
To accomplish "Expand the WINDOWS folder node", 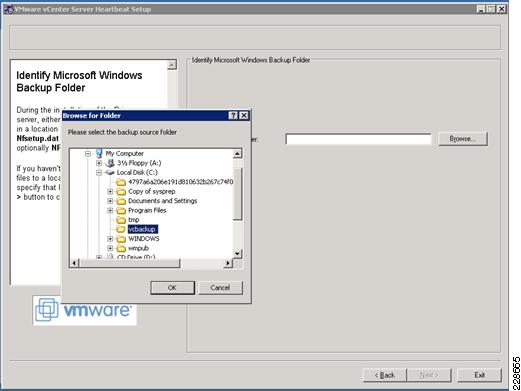I will (x=110, y=239).
